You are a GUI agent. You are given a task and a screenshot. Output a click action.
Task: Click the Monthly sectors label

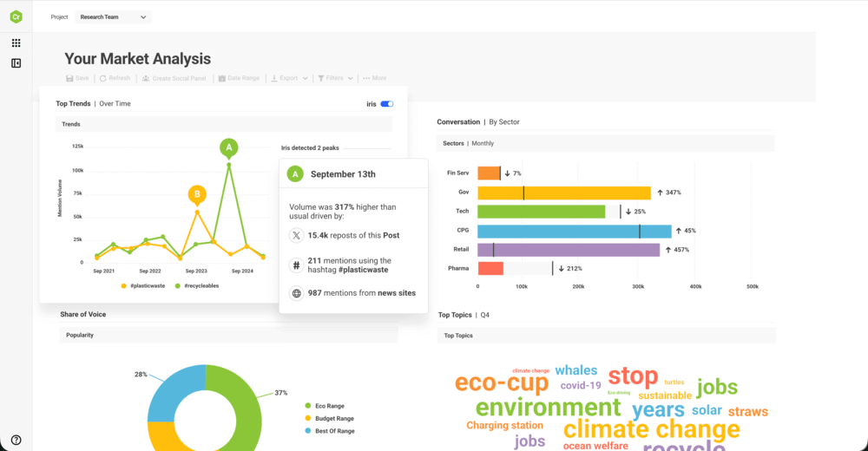(483, 143)
